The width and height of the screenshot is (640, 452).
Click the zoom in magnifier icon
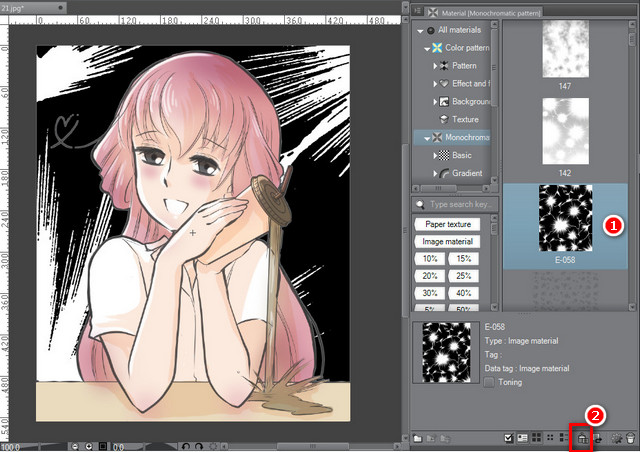pos(89,447)
